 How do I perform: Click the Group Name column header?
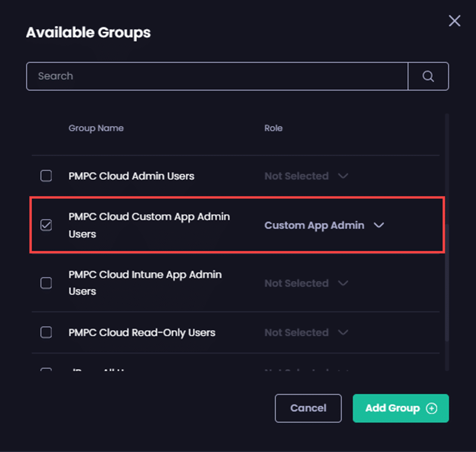[x=96, y=128]
